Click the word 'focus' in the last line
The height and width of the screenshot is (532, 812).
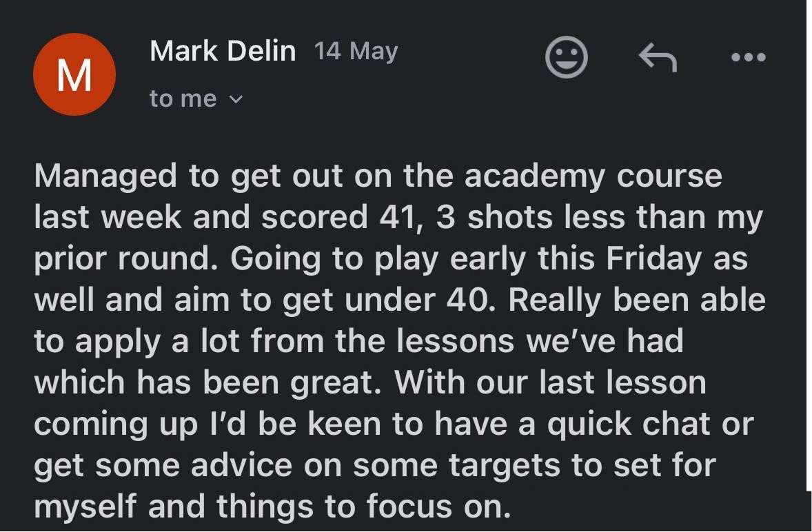tap(409, 506)
